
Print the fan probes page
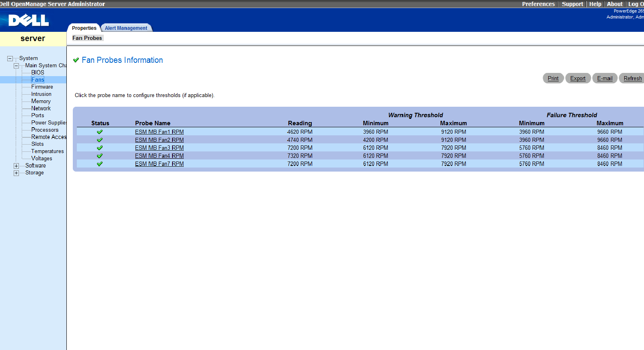click(x=553, y=78)
